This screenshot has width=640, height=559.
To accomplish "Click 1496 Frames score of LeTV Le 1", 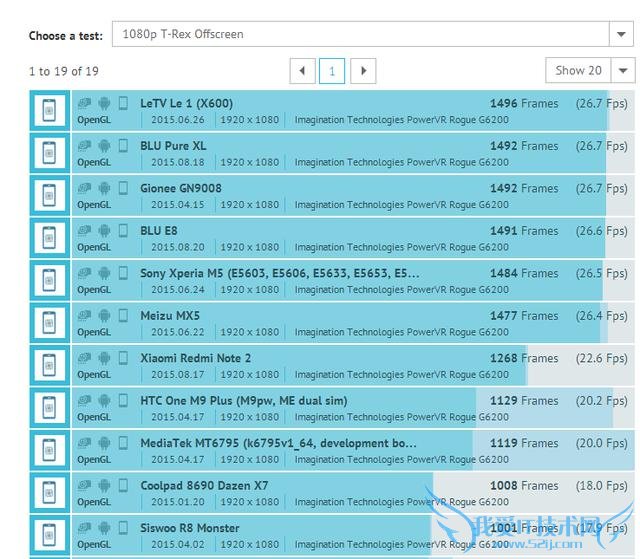I will pyautogui.click(x=524, y=103).
